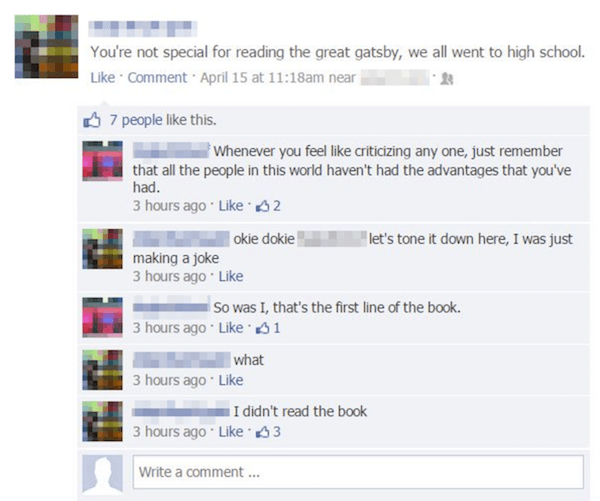The height and width of the screenshot is (501, 600).
Task: Click the blurred location after 'near'
Action: click(x=395, y=78)
